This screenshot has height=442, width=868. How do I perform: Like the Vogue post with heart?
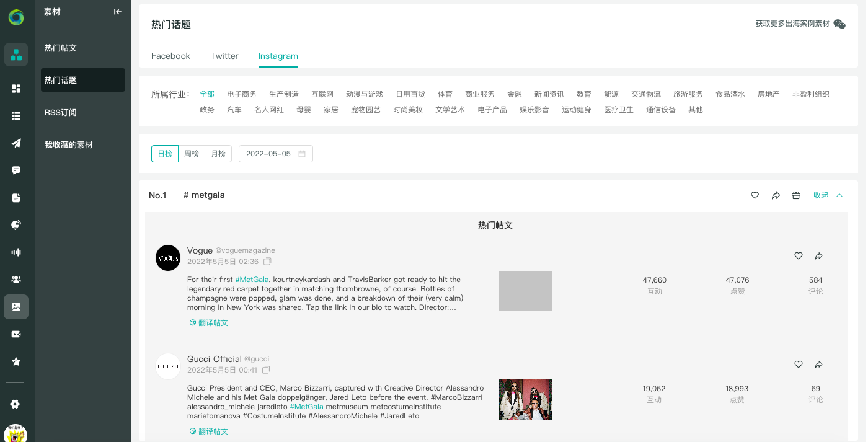click(x=799, y=256)
